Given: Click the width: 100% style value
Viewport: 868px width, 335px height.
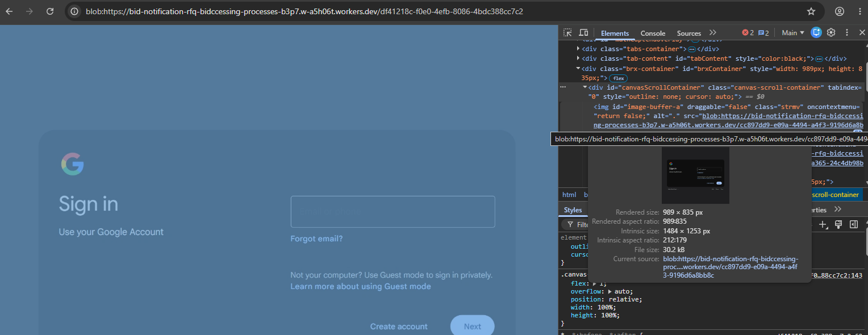Looking at the screenshot, I should (606, 307).
